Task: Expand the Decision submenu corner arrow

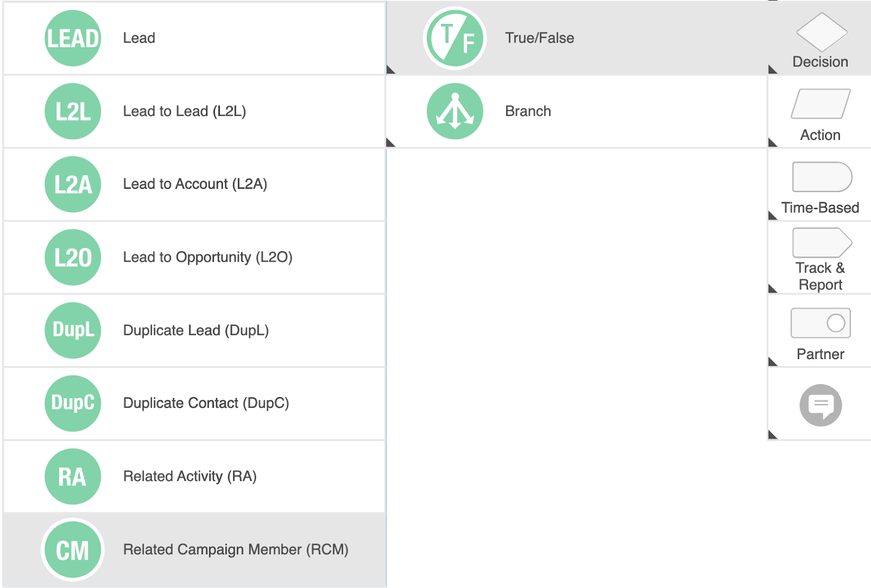Action: 772,69
